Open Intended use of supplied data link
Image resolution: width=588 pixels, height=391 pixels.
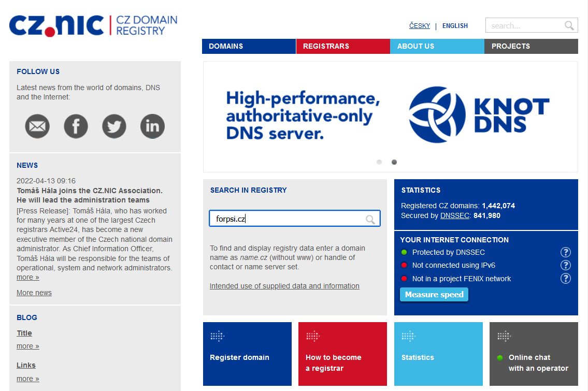point(284,286)
